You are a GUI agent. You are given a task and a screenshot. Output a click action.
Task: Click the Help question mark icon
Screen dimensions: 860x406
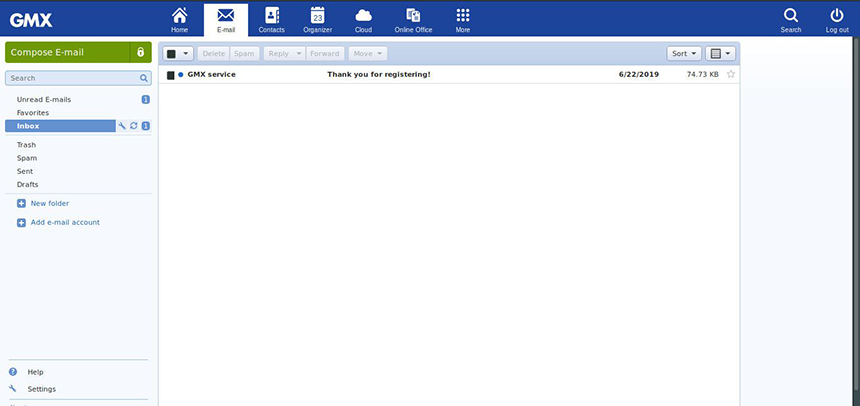point(13,371)
